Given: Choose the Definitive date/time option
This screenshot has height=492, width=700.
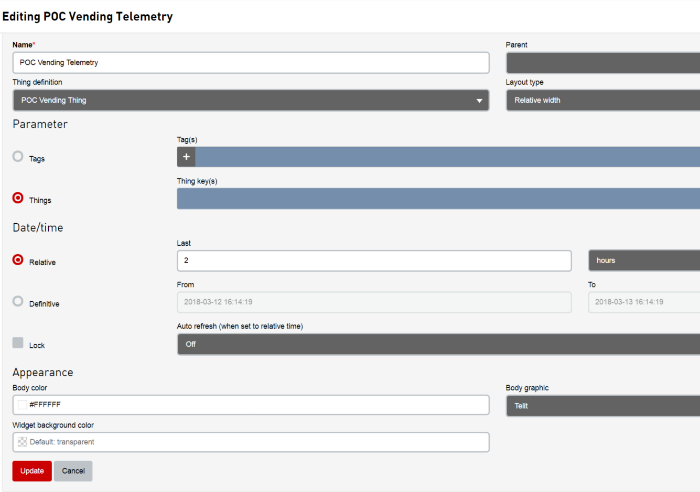Looking at the screenshot, I should coord(18,301).
